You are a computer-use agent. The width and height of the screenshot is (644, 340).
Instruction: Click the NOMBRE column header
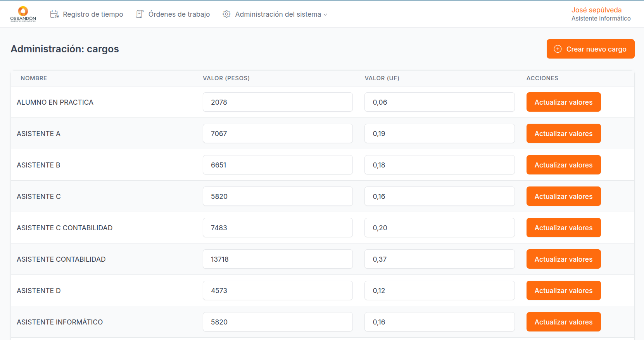pyautogui.click(x=34, y=78)
